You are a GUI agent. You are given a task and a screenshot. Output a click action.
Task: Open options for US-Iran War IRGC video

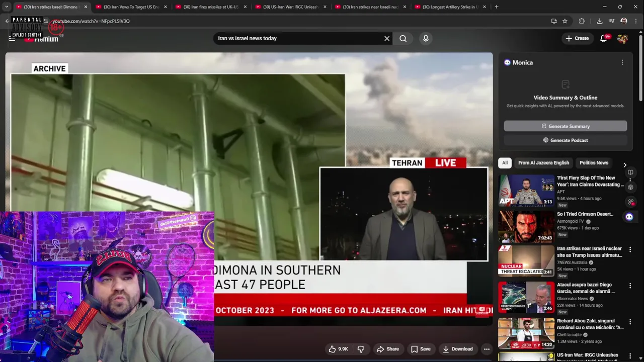[x=630, y=356]
